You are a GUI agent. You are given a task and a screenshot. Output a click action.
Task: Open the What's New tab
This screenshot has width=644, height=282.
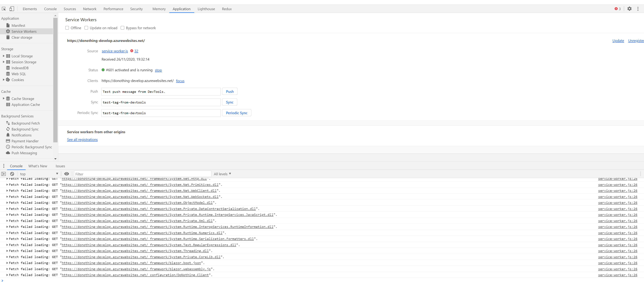38,166
